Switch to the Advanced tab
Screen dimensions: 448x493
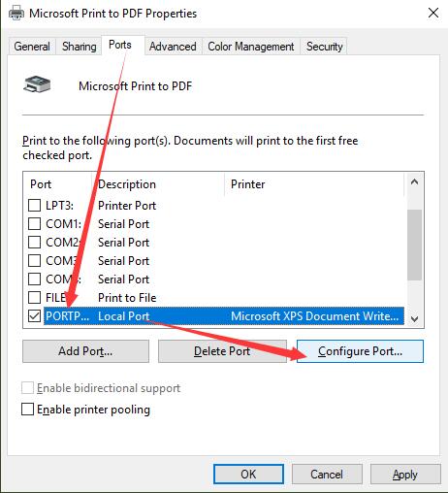pyautogui.click(x=173, y=47)
